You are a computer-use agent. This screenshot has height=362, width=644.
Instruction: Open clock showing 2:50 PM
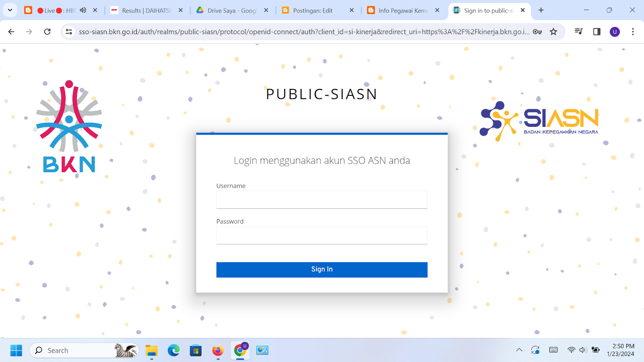(x=621, y=350)
